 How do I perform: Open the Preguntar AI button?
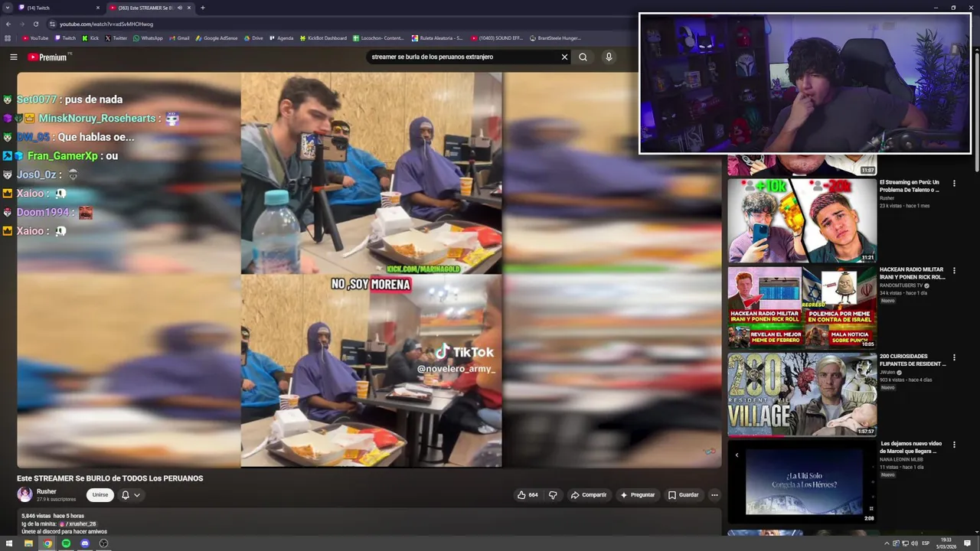click(638, 495)
